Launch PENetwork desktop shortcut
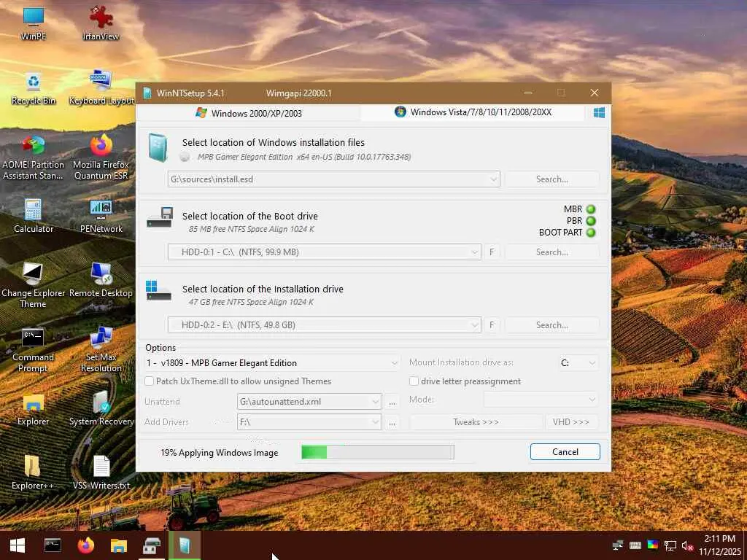Screen dimensions: 747x560 101,216
